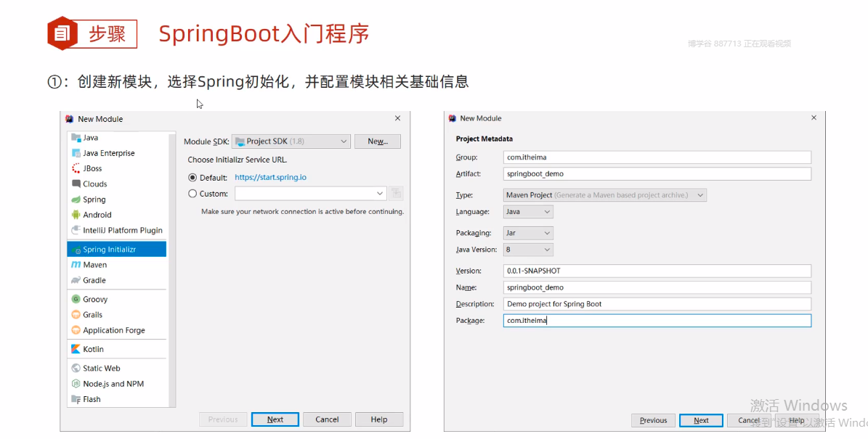Click the Static Web globe icon
This screenshot has height=439, width=868.
(76, 368)
